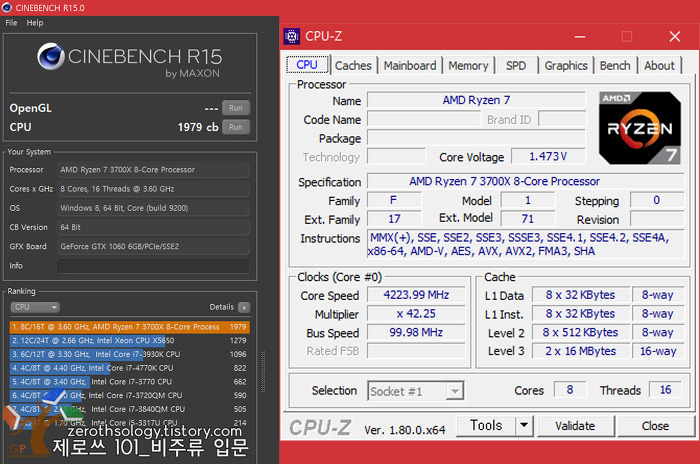
Task: Click the Cores x GHz field
Action: pyautogui.click(x=153, y=189)
